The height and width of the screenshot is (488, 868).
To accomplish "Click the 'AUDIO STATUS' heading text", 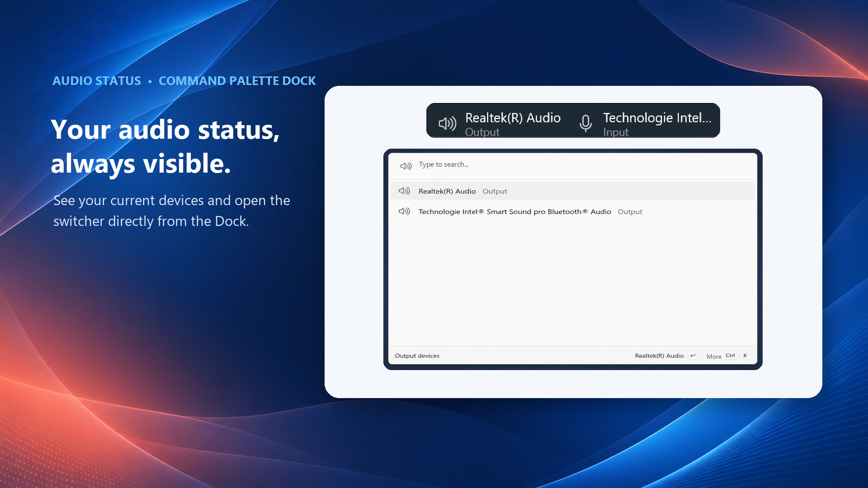I will [x=97, y=81].
